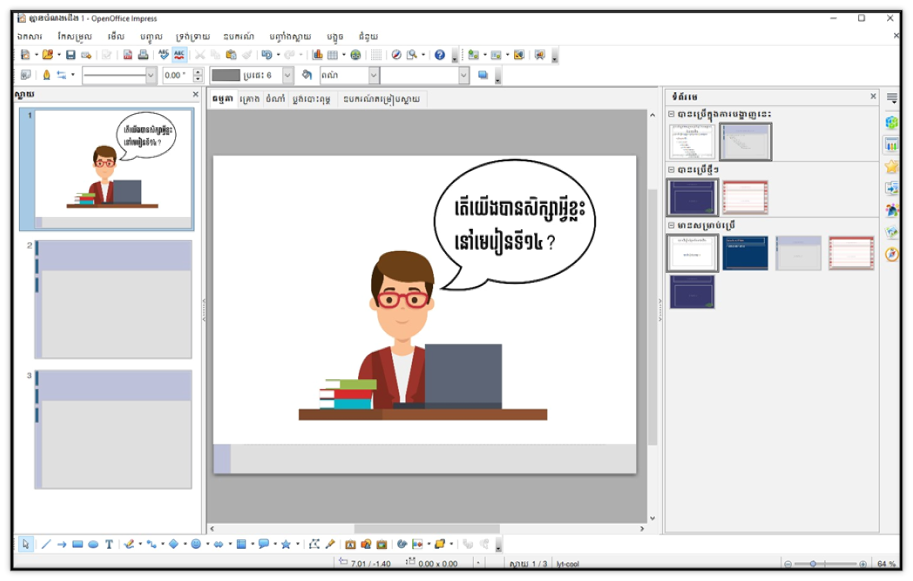Toggle AutoSpellcheck in the standard toolbar
This screenshot has height=581, width=913.
pyautogui.click(x=179, y=55)
